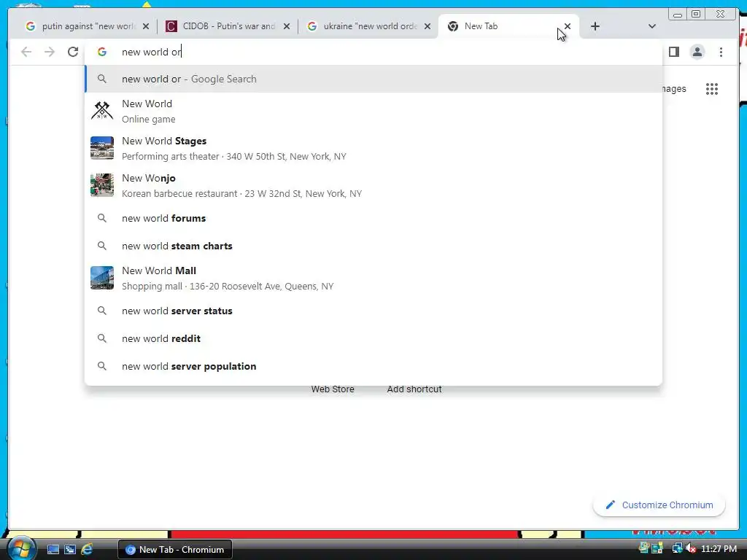Click the magnifier icon beside "new world forums"
The height and width of the screenshot is (560, 747).
point(102,218)
